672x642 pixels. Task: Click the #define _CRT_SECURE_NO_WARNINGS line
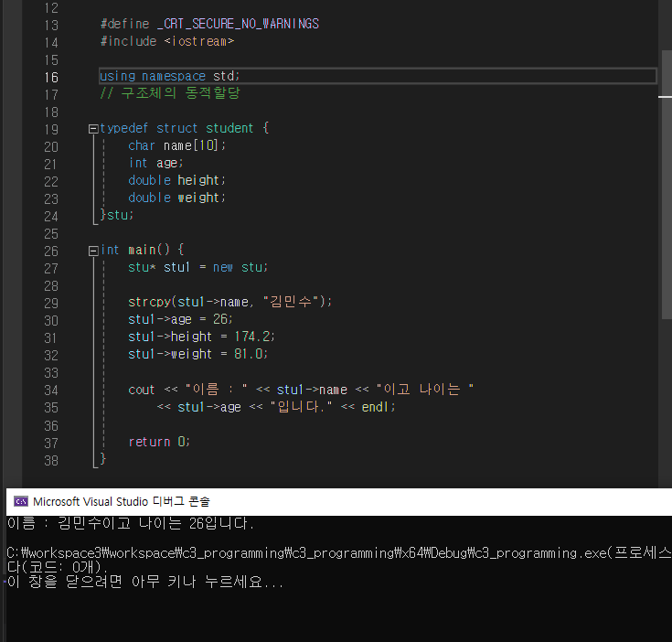tap(209, 24)
